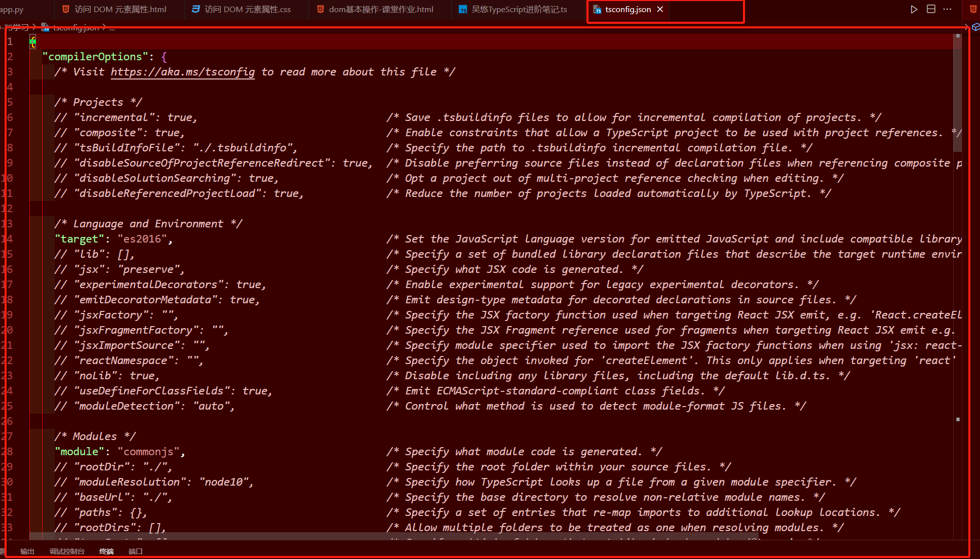The image size is (980, 559).
Task: Open the dom基本操作-课堂作业.html tab
Action: pyautogui.click(x=381, y=9)
